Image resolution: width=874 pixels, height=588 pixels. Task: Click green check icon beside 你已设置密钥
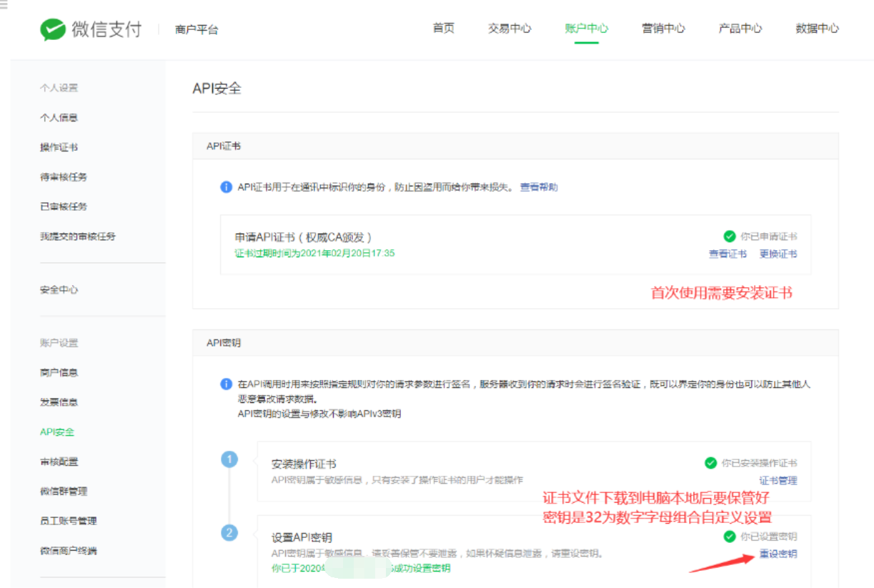point(729,537)
